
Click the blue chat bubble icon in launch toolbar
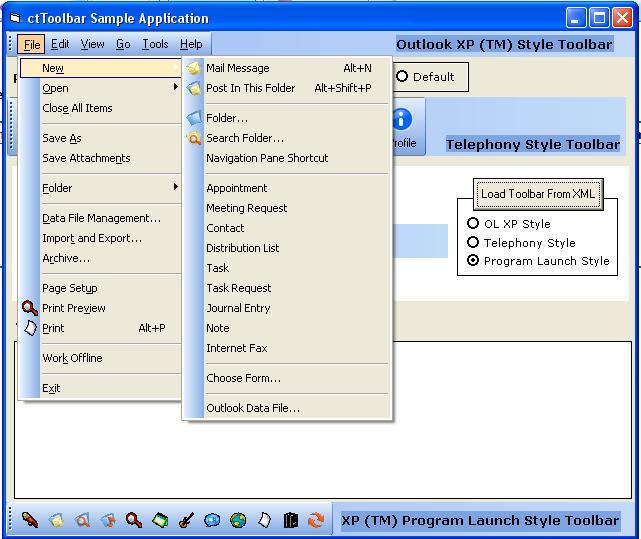[x=212, y=520]
